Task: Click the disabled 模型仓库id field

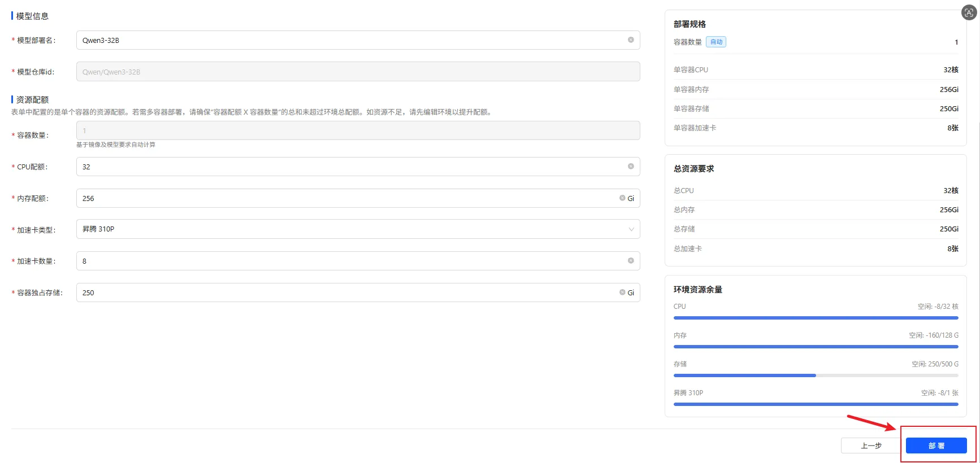Action: point(358,72)
